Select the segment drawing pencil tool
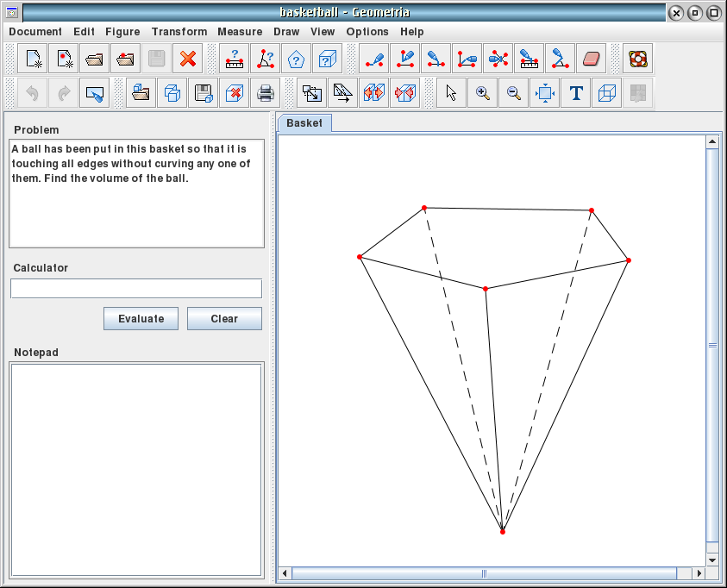727x588 pixels. coord(373,59)
